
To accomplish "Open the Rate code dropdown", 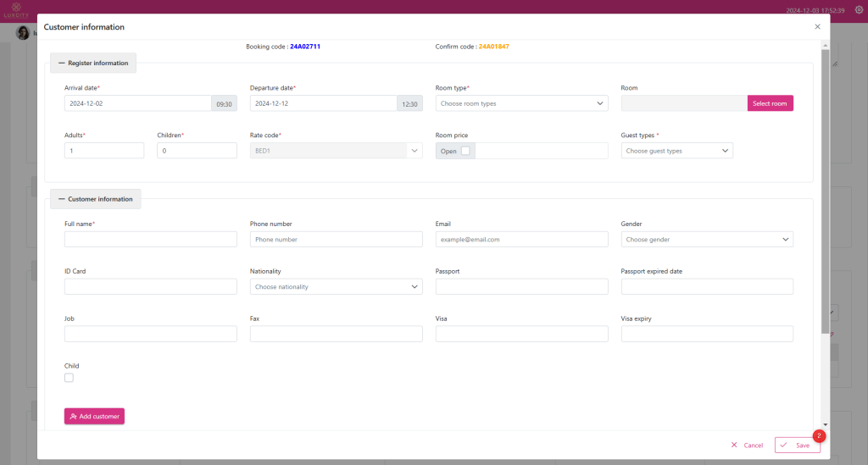I will pyautogui.click(x=336, y=151).
